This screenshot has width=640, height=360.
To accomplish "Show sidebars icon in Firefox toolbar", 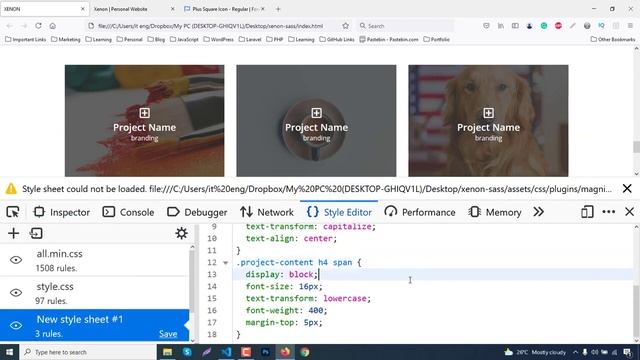I will pos(515,26).
